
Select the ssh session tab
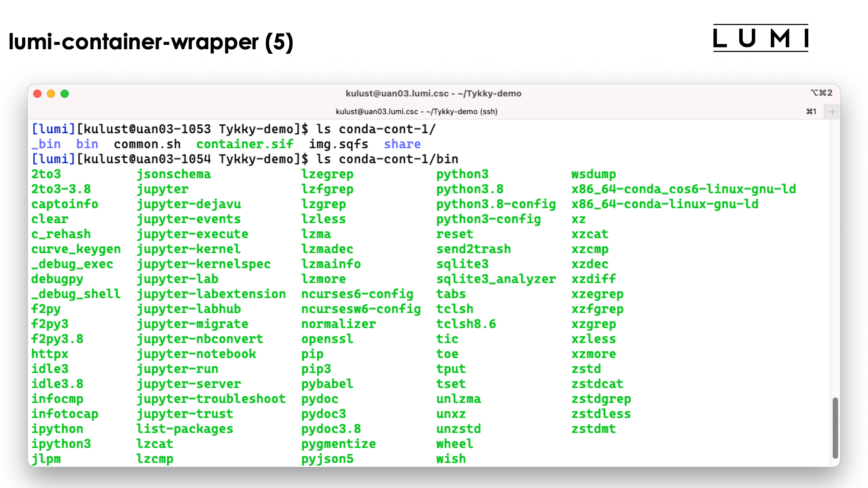416,112
